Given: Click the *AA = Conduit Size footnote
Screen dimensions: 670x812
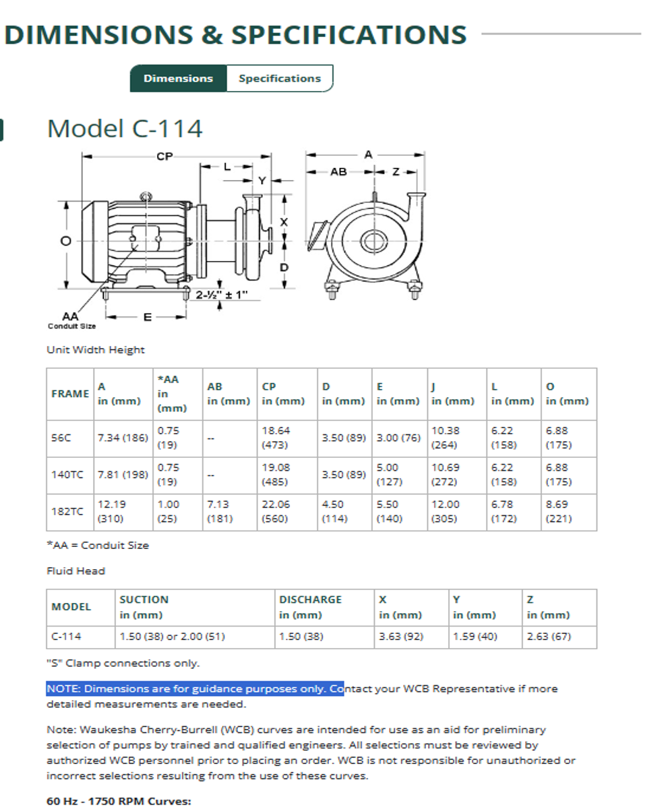Looking at the screenshot, I should click(98, 545).
